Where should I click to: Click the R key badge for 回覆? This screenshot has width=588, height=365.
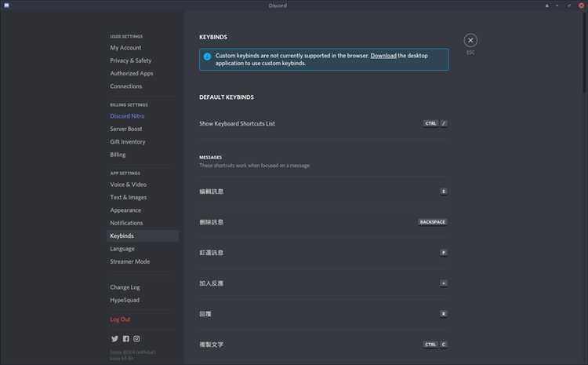pyautogui.click(x=444, y=314)
